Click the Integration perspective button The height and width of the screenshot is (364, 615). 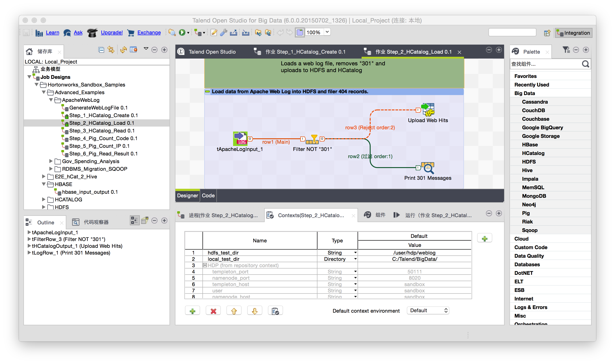[573, 33]
